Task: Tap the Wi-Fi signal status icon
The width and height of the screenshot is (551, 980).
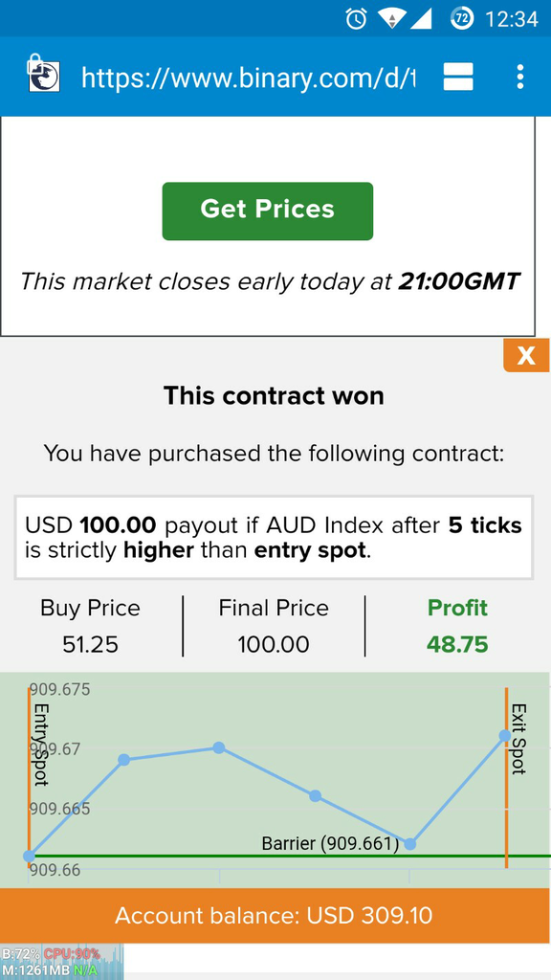Action: [391, 19]
